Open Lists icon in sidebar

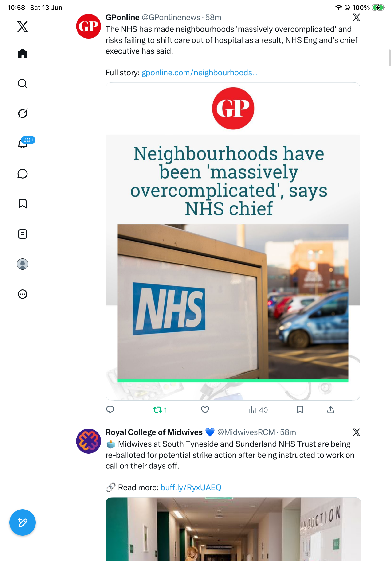23,234
